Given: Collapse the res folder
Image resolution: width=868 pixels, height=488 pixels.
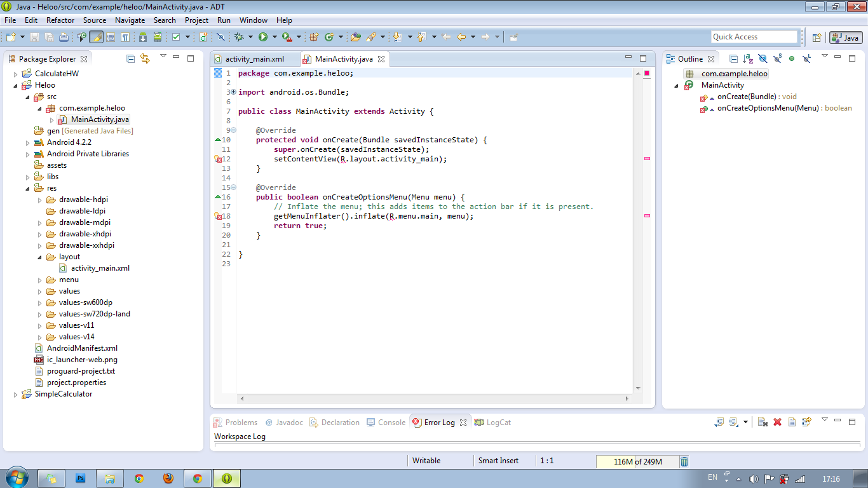Looking at the screenshot, I should click(28, 188).
